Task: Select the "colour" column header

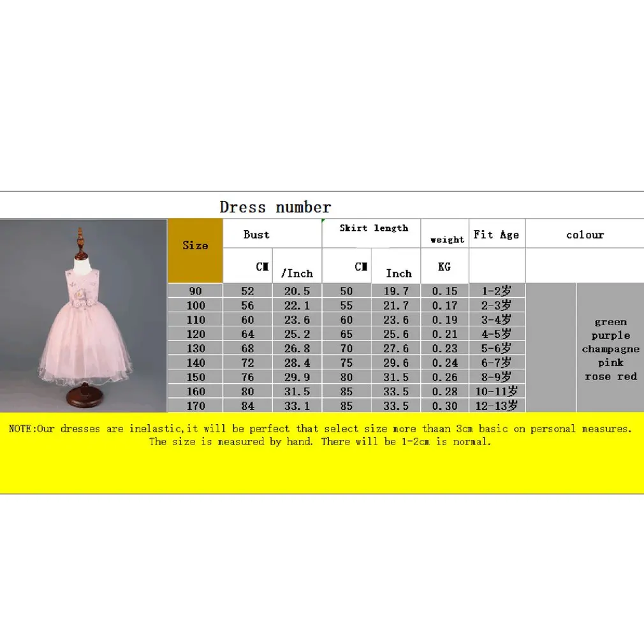Action: coord(585,235)
